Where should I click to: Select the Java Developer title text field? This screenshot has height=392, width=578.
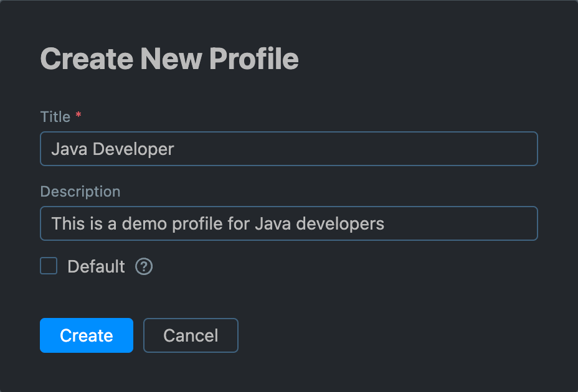(x=288, y=149)
